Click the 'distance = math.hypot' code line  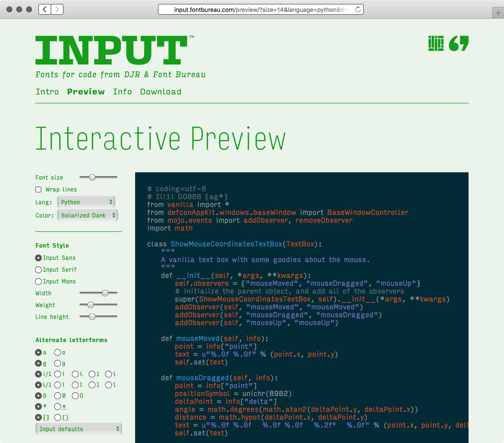tap(271, 417)
